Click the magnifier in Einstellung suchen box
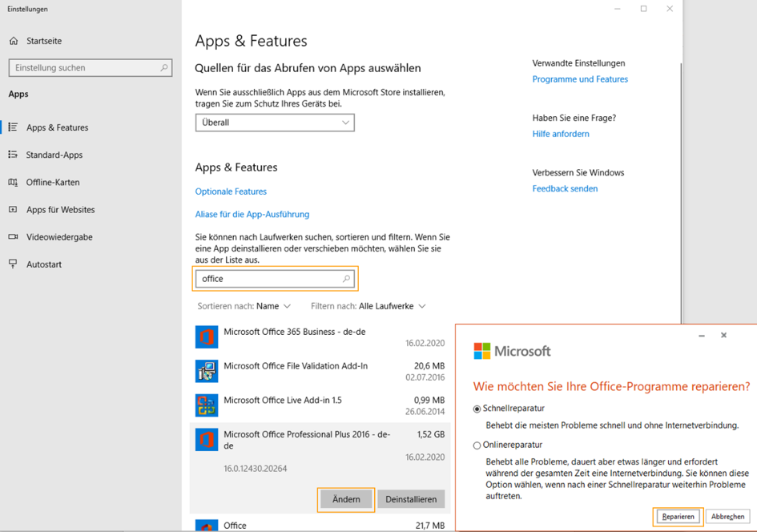 [164, 67]
